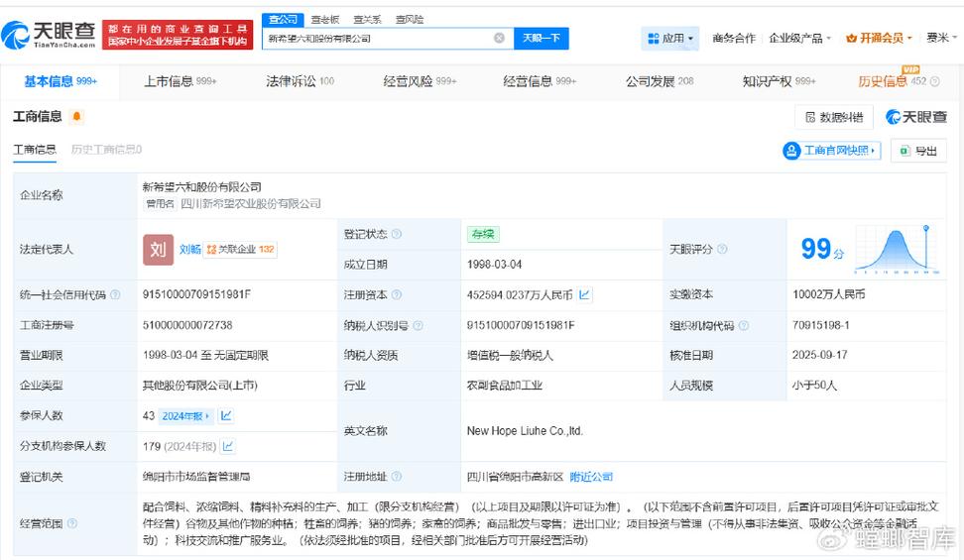
Task: Click the orange bell alert icon beside 工商信息
Action: (x=76, y=116)
